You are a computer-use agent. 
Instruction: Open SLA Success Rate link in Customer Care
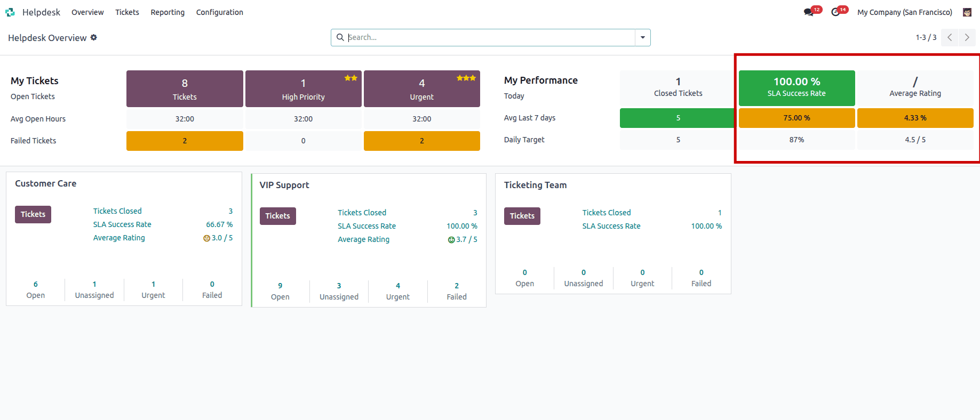[122, 224]
